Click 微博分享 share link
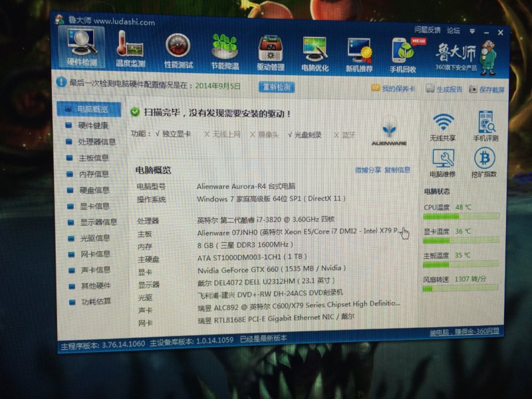Image resolution: width=532 pixels, height=399 pixels. 368,170
